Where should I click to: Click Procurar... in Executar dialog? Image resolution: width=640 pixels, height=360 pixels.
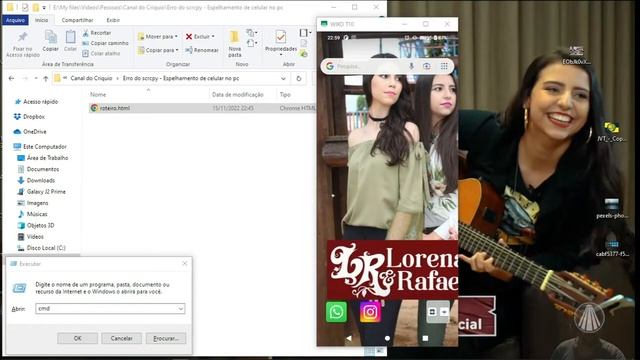pyautogui.click(x=166, y=338)
